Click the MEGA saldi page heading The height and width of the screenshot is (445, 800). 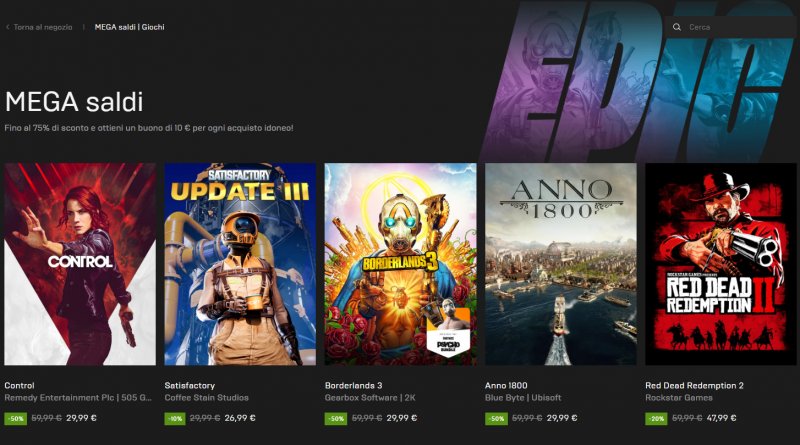[74, 102]
